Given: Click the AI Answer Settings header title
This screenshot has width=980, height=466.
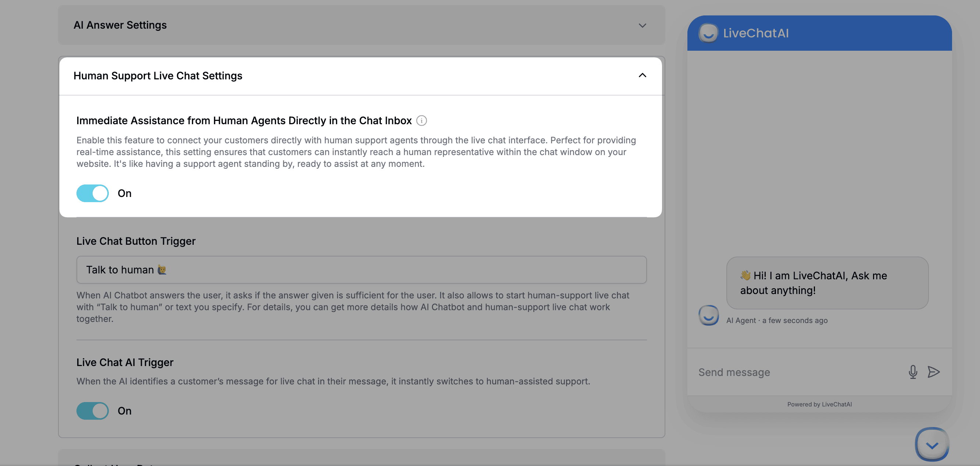Looking at the screenshot, I should click(120, 25).
